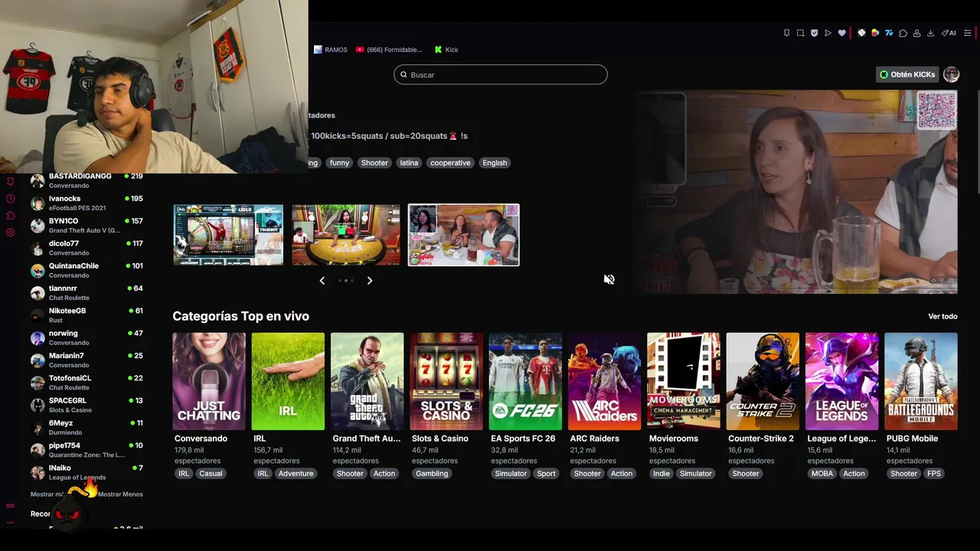Open BYN1CO channel in sidebar
The image size is (980, 551).
click(87, 225)
